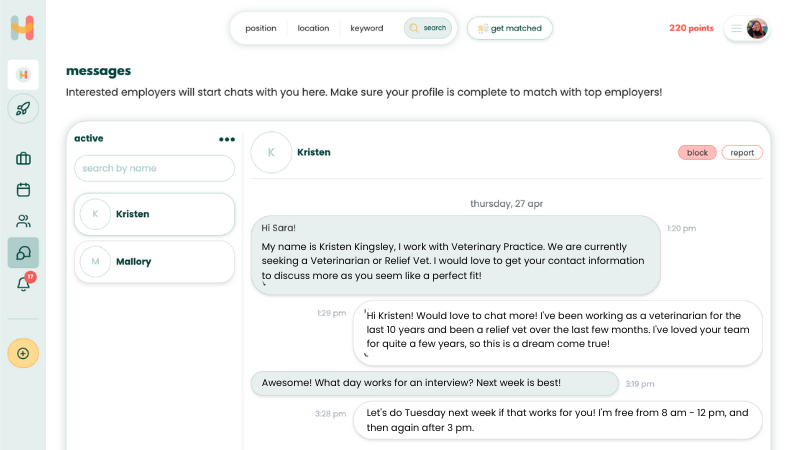Viewport: 800px width, 450px height.
Task: Click the location search field
Action: 313,28
